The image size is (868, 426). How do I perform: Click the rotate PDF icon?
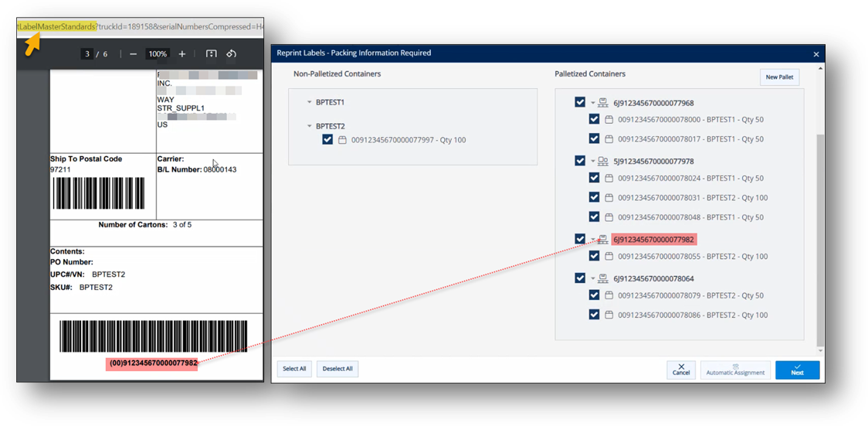[x=231, y=54]
